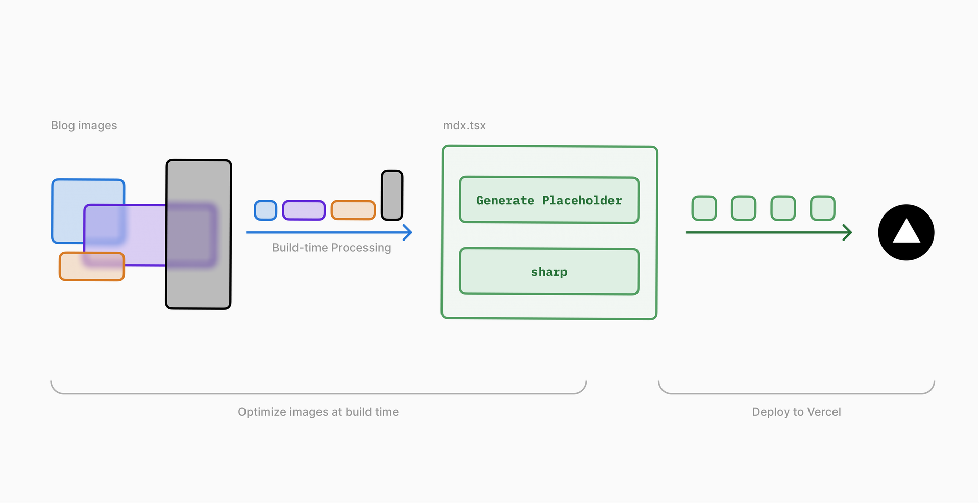This screenshot has width=980, height=503.
Task: Click the Deploy to Vercel caption
Action: (796, 412)
